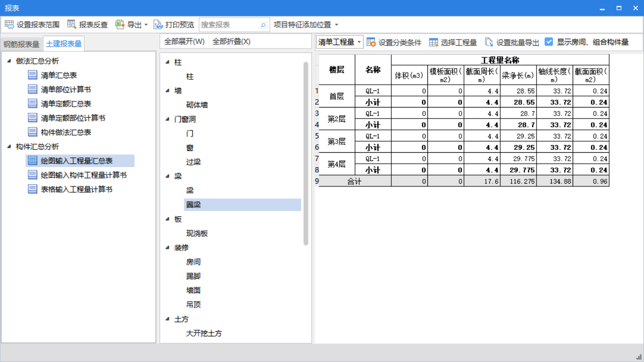Click the 报表反查 icon
The height and width of the screenshot is (362, 644).
[72, 24]
